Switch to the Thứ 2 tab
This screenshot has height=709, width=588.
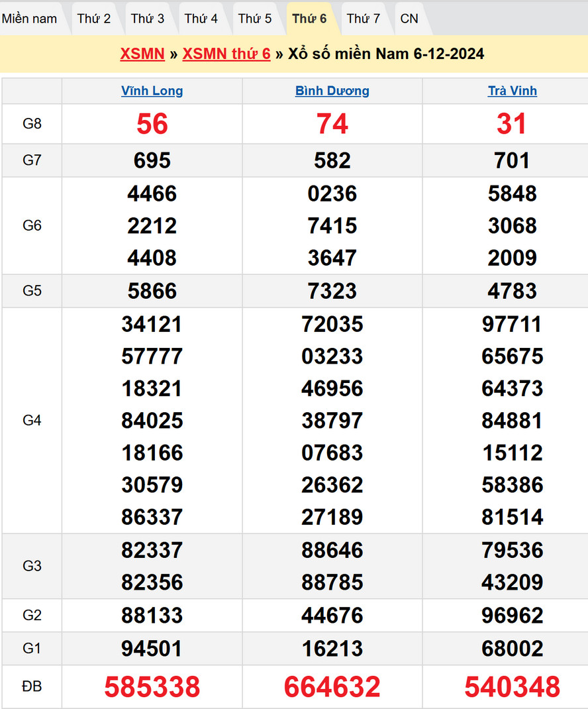point(93,19)
